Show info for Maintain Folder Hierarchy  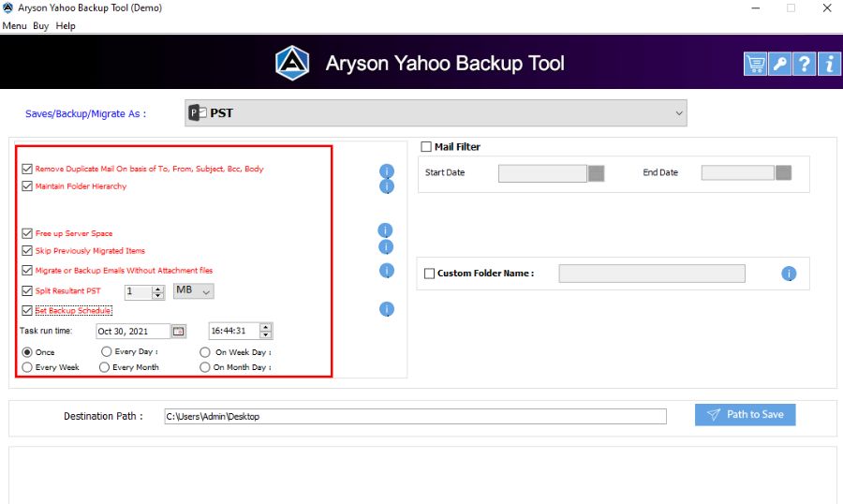(x=387, y=186)
